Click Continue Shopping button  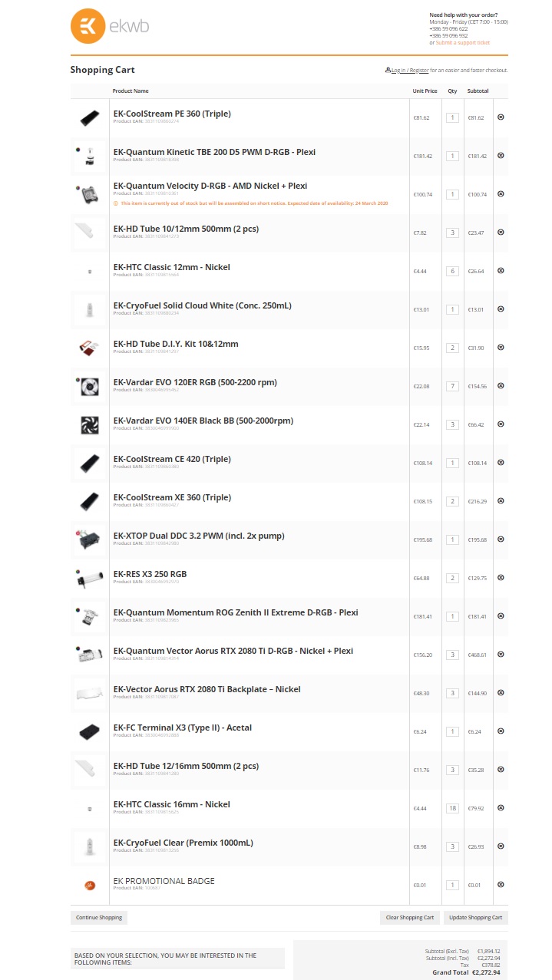click(x=98, y=917)
